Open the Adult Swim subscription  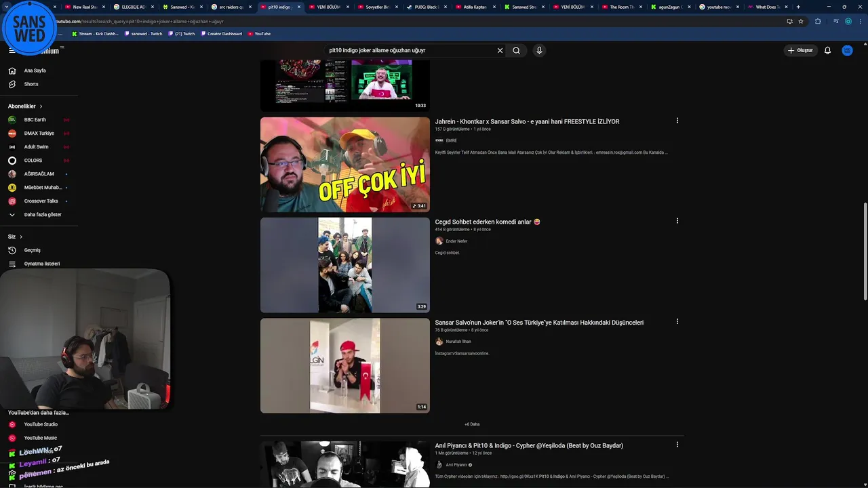tap(39, 146)
